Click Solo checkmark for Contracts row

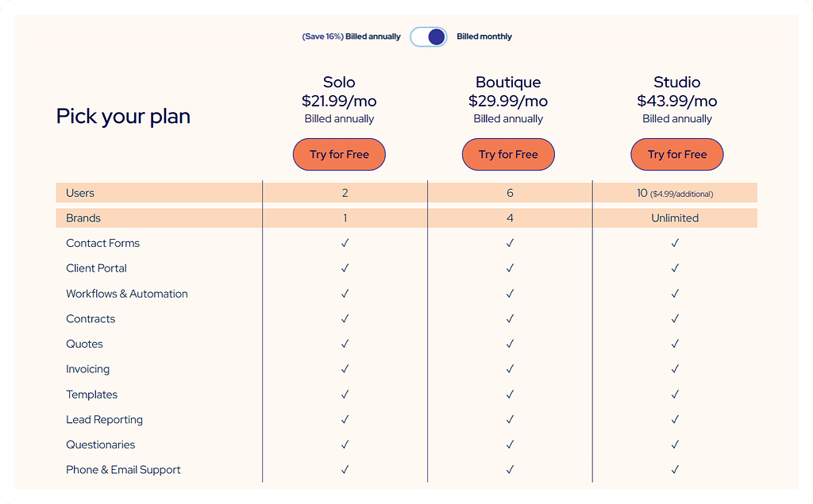point(345,318)
